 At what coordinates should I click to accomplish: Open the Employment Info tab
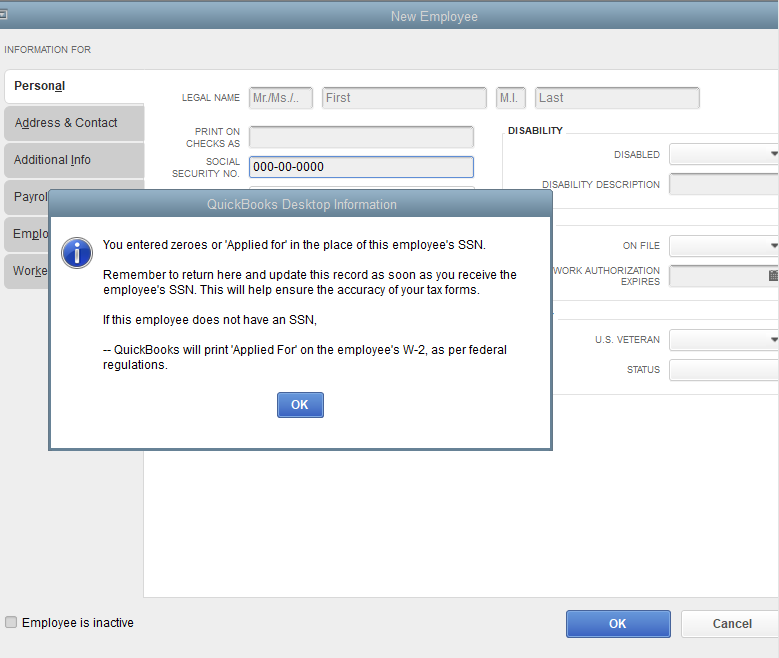[x=27, y=234]
